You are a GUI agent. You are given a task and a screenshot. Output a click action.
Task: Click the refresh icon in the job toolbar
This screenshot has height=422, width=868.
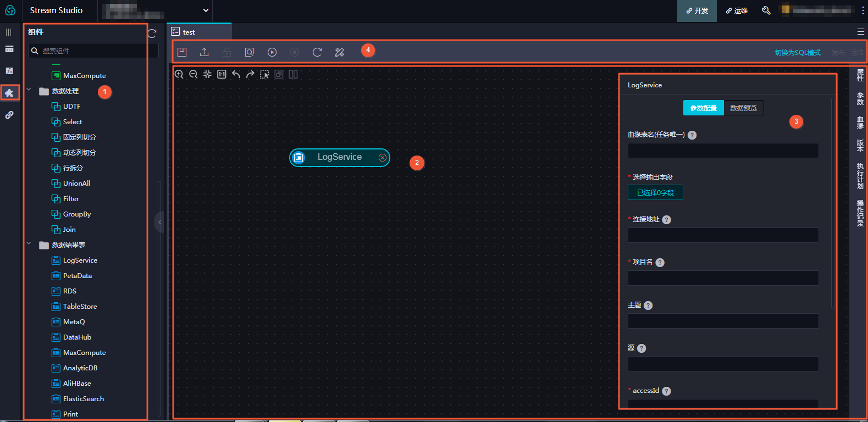317,52
